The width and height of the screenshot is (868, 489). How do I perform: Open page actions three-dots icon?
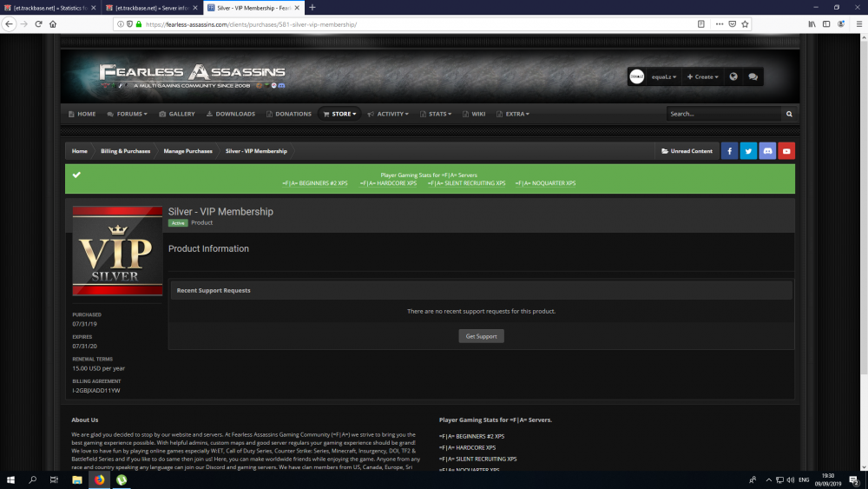(x=719, y=23)
